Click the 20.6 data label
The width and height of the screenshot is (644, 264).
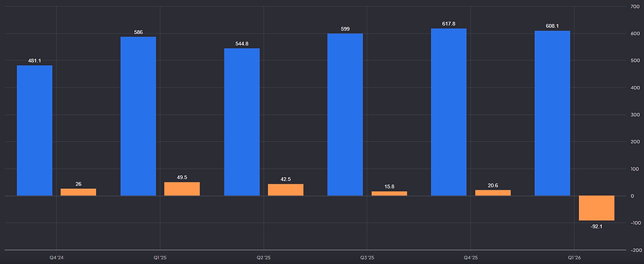[493, 186]
